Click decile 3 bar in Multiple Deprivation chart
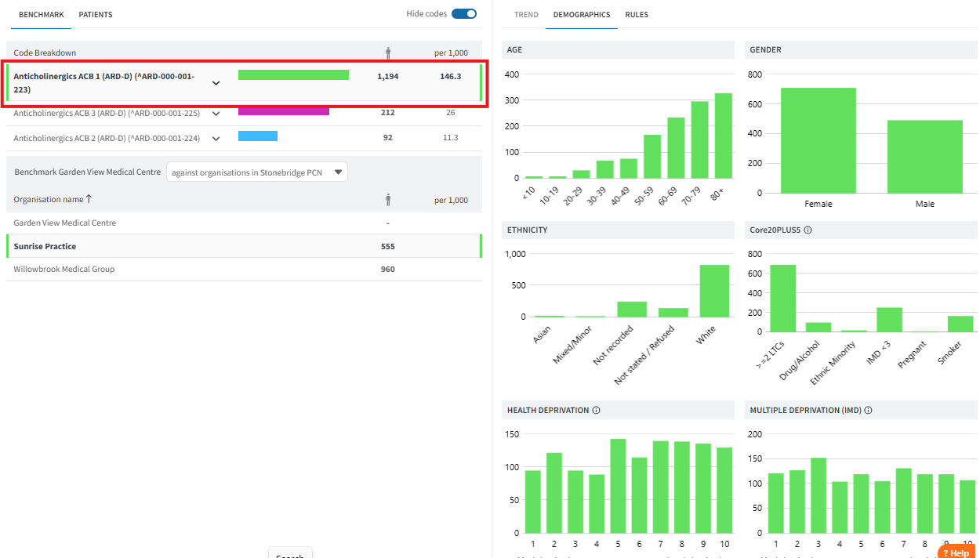The width and height of the screenshot is (980, 558). [x=818, y=495]
